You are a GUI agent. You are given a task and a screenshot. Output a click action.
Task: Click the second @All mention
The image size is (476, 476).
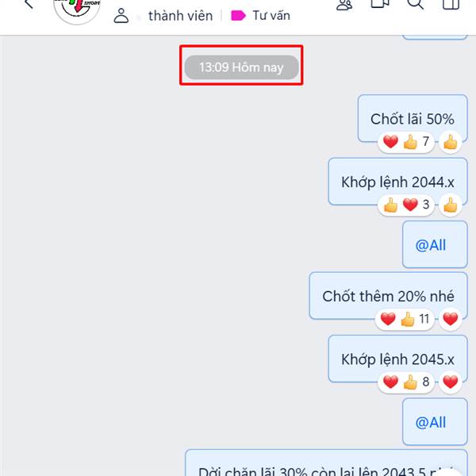pyautogui.click(x=431, y=422)
